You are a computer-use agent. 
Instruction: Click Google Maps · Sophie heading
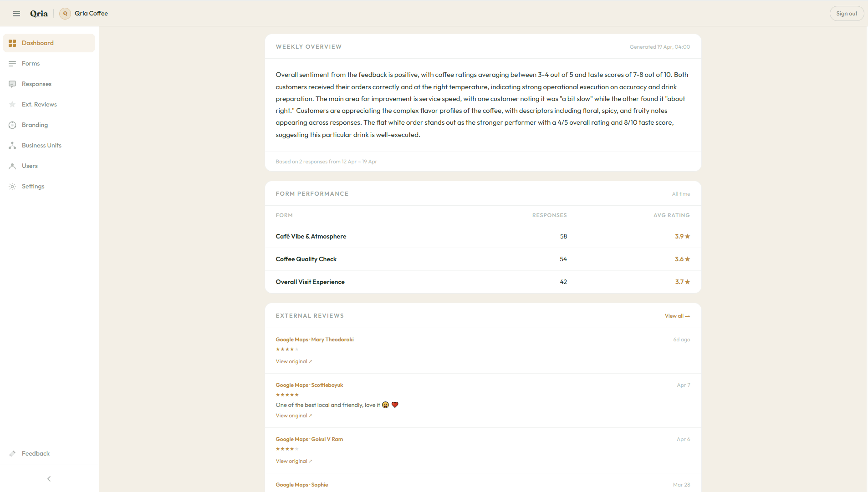302,485
